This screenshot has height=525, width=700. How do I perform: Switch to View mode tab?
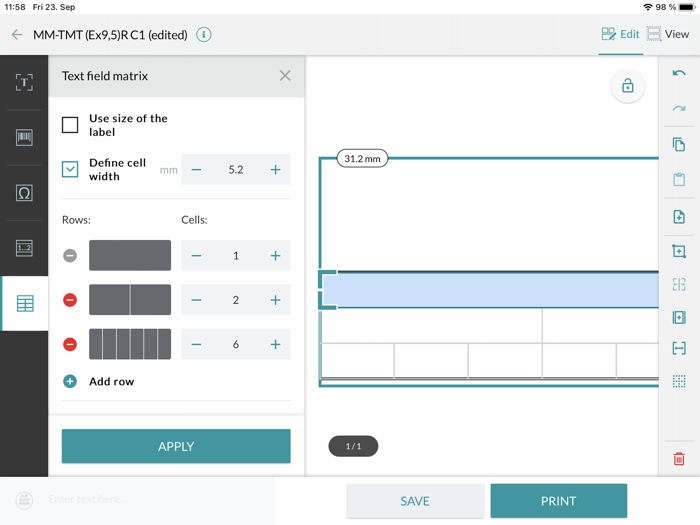coord(668,34)
